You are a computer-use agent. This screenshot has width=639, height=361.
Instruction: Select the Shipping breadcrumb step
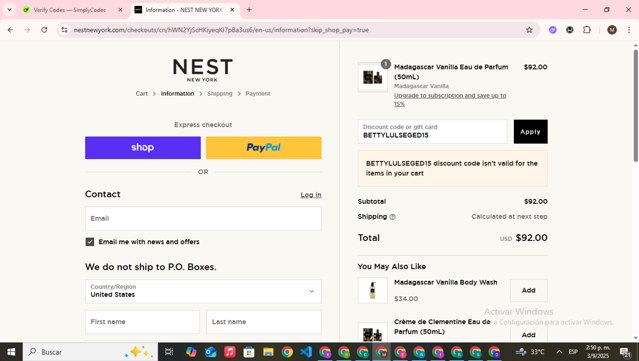(220, 93)
